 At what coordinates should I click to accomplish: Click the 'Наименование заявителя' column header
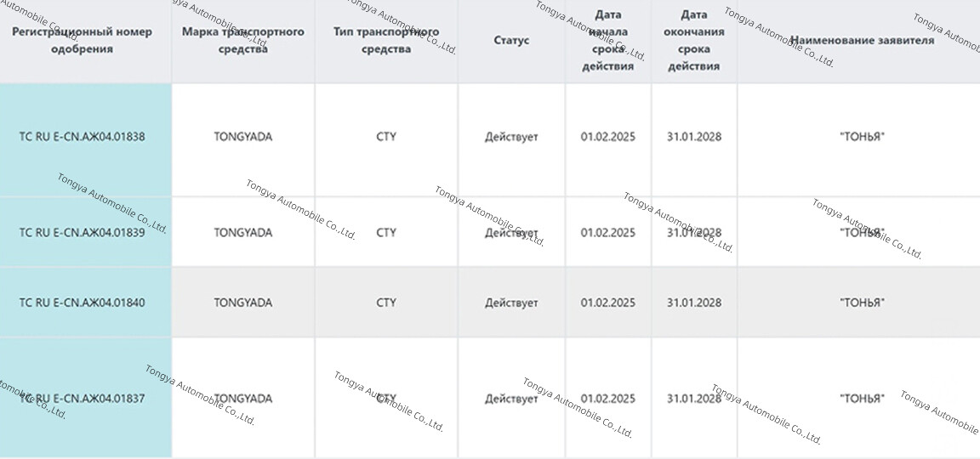click(862, 40)
